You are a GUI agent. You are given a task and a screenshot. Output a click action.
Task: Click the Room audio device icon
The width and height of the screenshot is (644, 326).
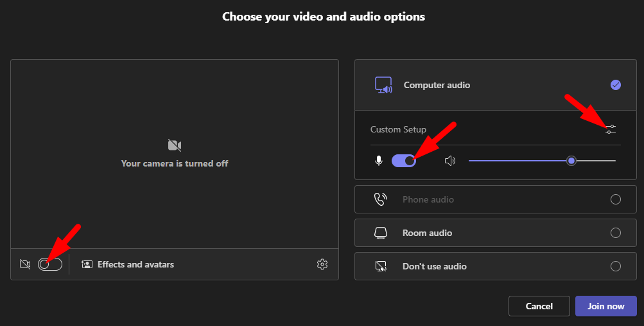point(381,233)
